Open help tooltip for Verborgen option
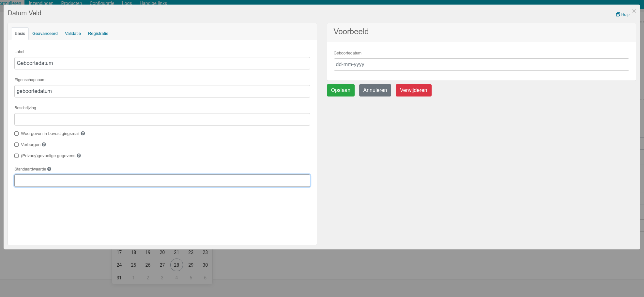The image size is (644, 297). pyautogui.click(x=43, y=144)
